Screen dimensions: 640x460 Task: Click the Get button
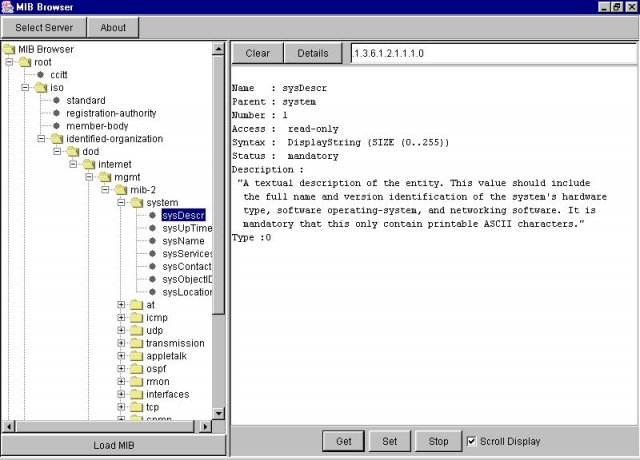(344, 441)
